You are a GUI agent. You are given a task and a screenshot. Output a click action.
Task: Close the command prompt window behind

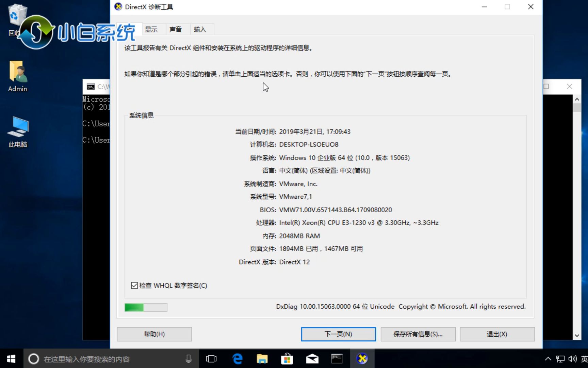pyautogui.click(x=570, y=87)
